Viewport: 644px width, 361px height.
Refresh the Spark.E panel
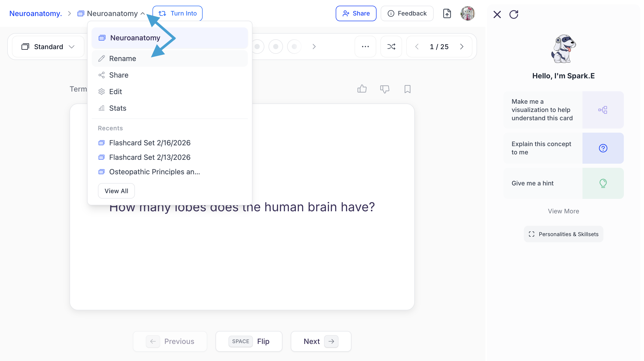point(514,14)
